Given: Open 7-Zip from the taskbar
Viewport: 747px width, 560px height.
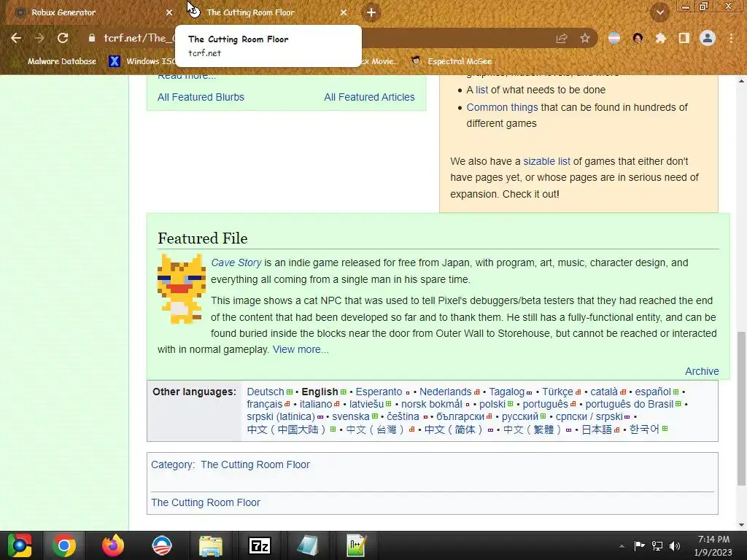Looking at the screenshot, I should click(260, 545).
